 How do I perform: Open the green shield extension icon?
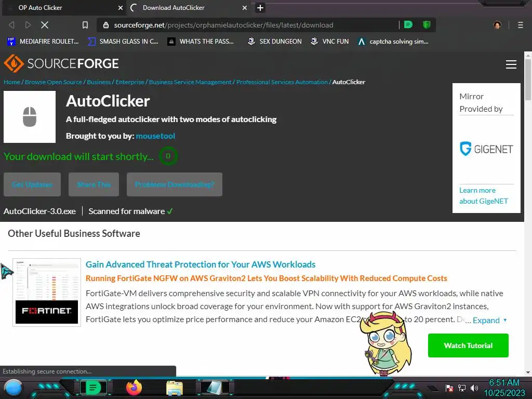(x=427, y=24)
